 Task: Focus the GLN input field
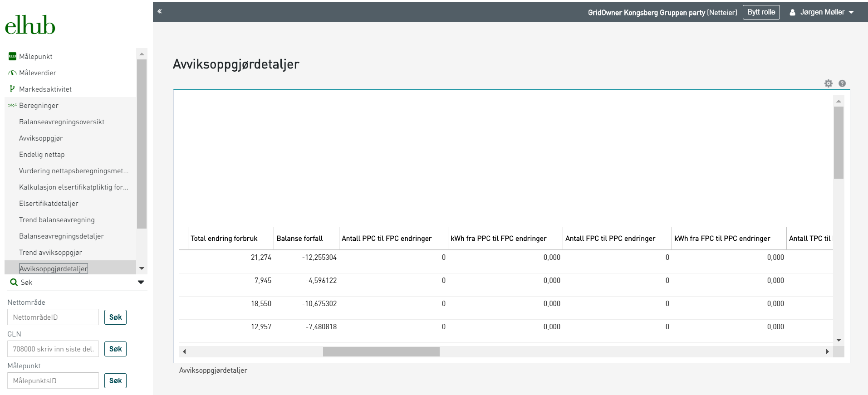pyautogui.click(x=53, y=349)
